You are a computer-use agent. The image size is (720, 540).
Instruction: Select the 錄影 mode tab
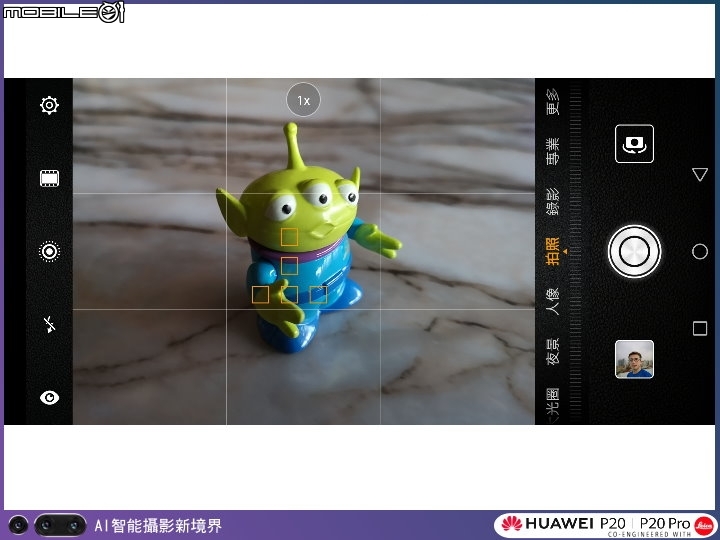point(553,202)
